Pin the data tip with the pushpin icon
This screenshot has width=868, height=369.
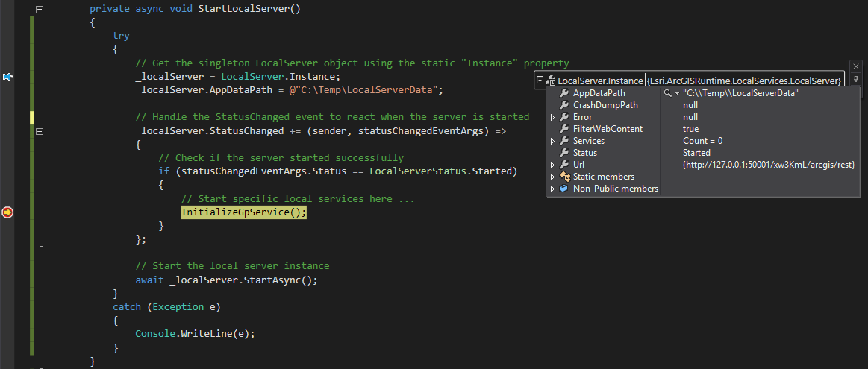pyautogui.click(x=856, y=79)
